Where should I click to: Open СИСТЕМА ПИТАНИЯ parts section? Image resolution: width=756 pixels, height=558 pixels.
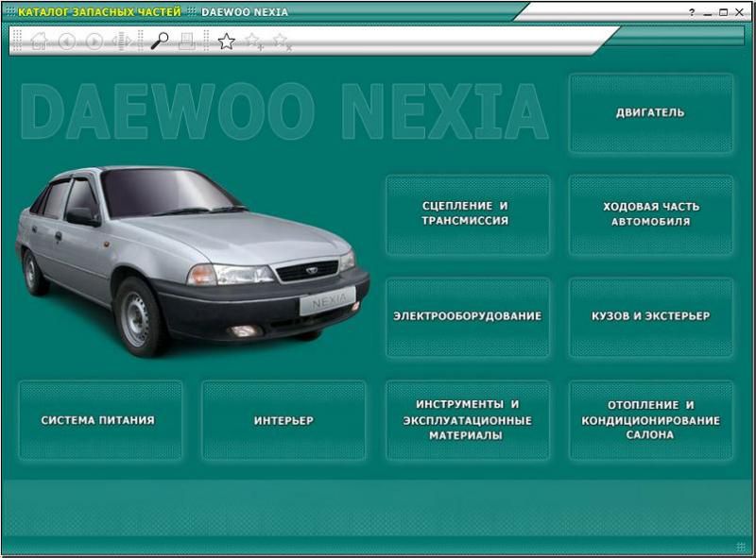[98, 420]
